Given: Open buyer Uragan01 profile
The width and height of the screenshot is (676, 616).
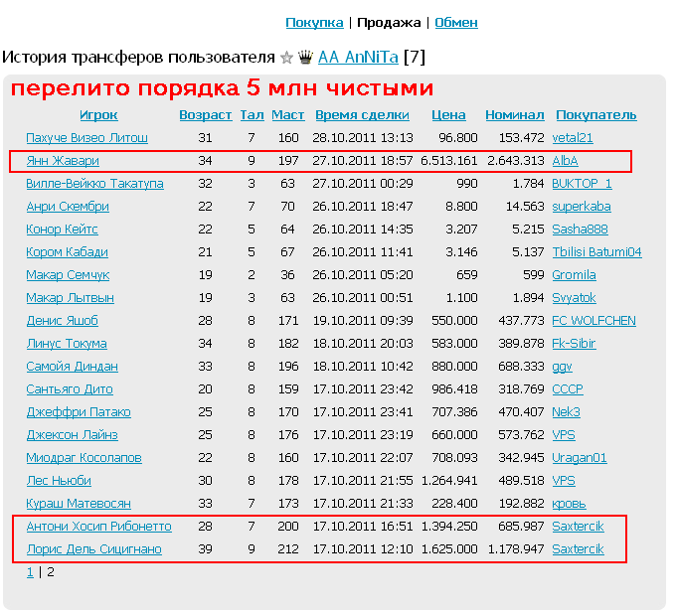Looking at the screenshot, I should [x=580, y=457].
